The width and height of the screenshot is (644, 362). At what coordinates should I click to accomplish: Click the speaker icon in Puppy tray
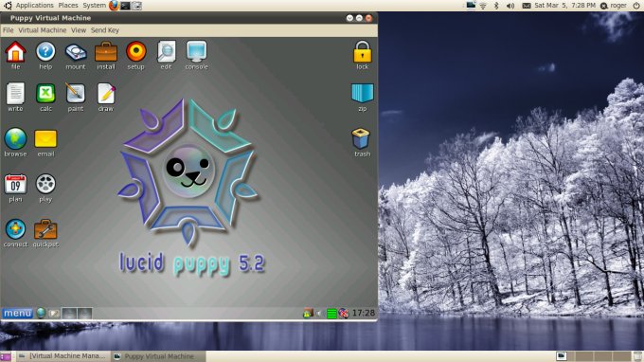319,314
